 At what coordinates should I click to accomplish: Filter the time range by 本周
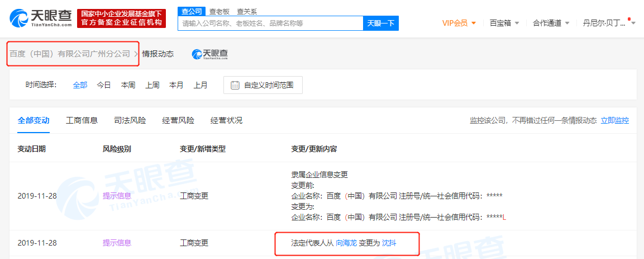tap(128, 85)
